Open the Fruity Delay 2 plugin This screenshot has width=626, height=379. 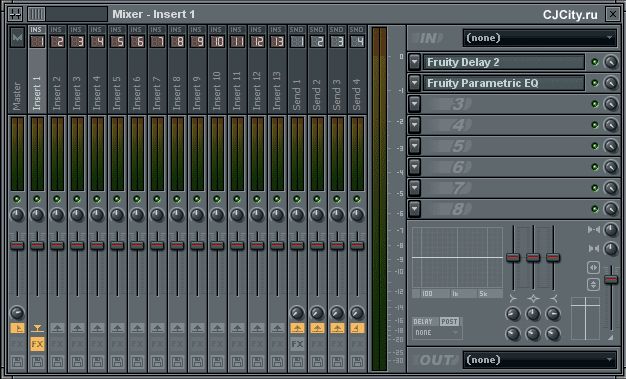[503, 62]
